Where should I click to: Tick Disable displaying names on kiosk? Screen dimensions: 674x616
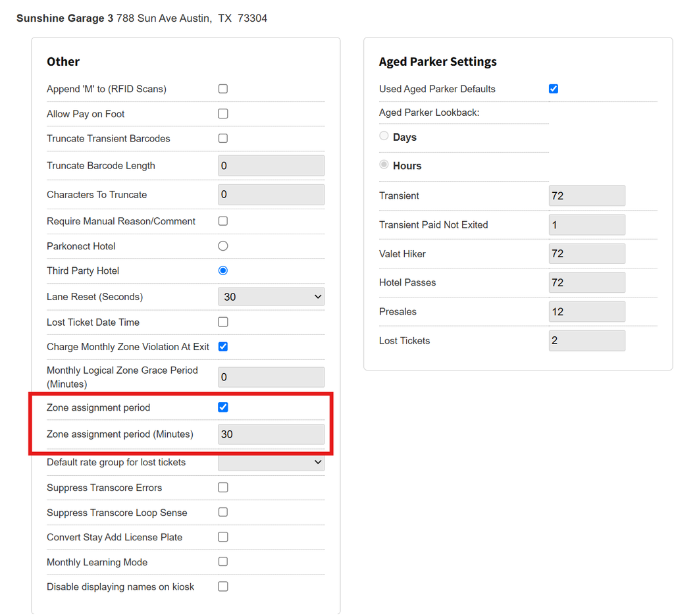[222, 586]
